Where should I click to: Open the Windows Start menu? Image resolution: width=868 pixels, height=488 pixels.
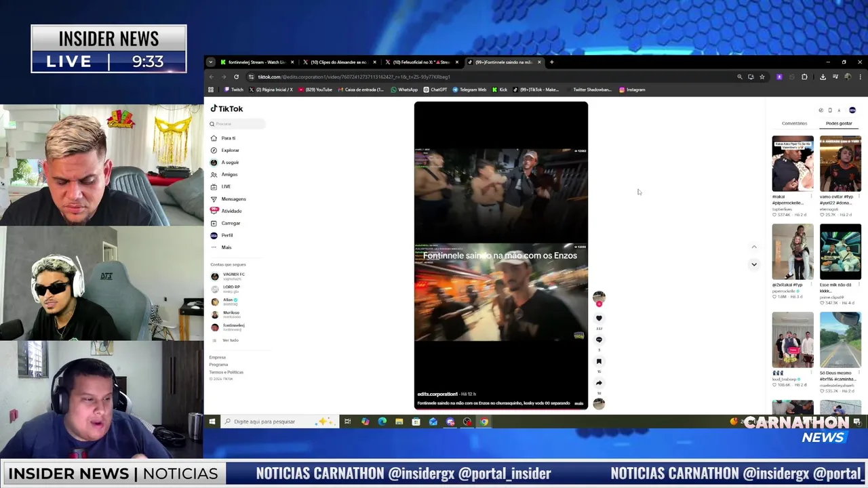212,422
